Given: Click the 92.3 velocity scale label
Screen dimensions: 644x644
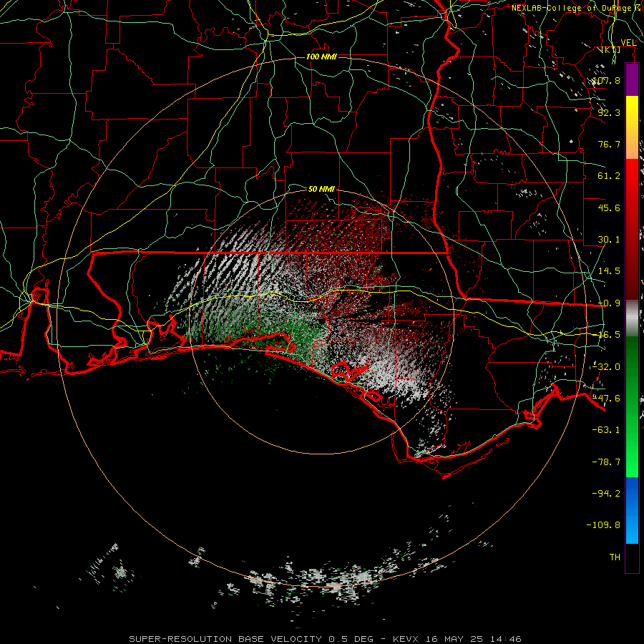Looking at the screenshot, I should [x=609, y=112].
